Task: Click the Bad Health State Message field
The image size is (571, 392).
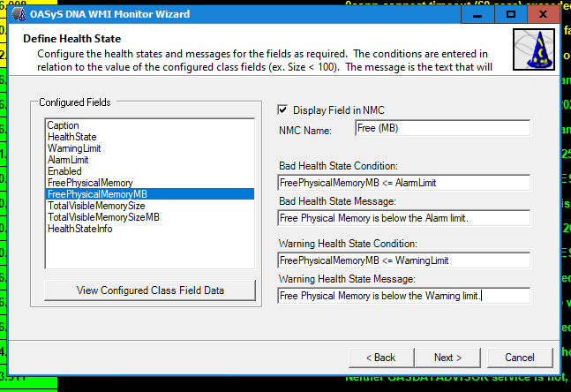Action: click(403, 218)
